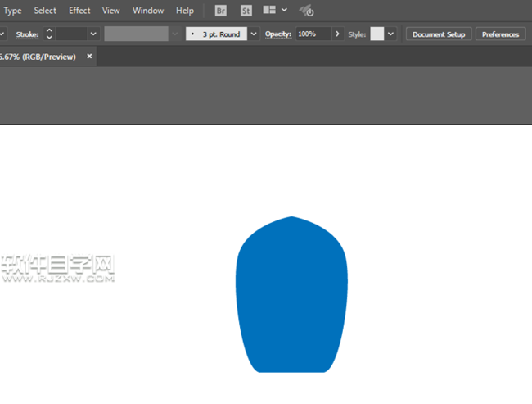
Task: Open the View menu
Action: (111, 11)
